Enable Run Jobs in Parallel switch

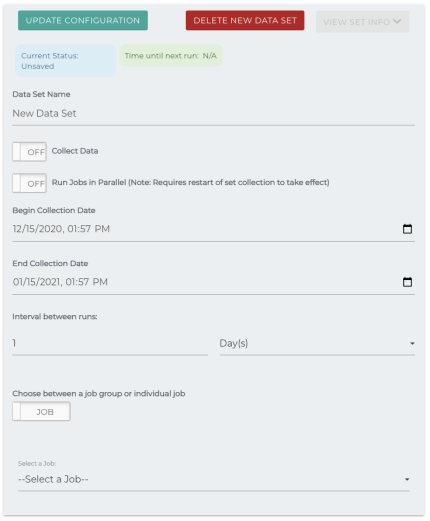[29, 183]
